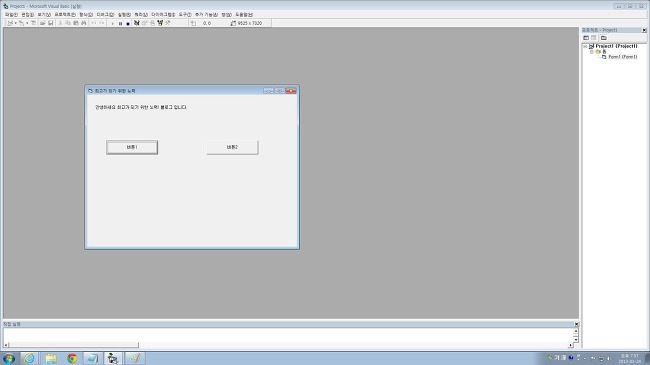
Task: Click the Object Browser toolbar icon
Action: (x=160, y=23)
